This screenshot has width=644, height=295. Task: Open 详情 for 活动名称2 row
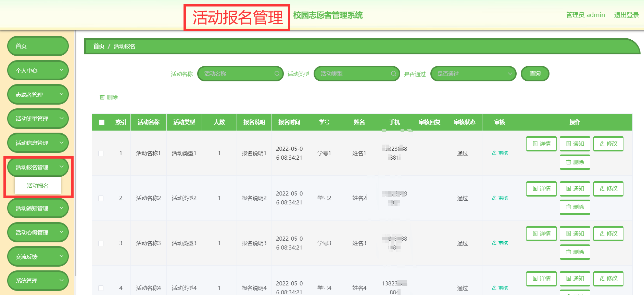[x=541, y=189]
